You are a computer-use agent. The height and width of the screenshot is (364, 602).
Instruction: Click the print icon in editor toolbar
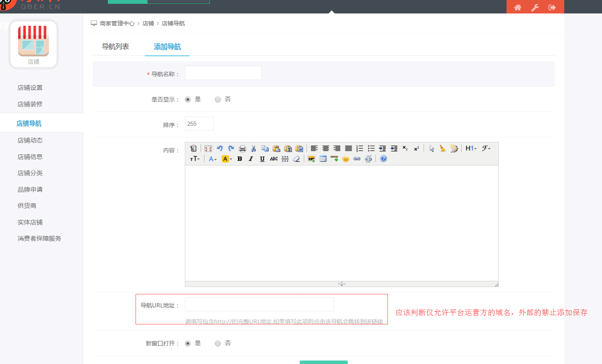coord(242,149)
